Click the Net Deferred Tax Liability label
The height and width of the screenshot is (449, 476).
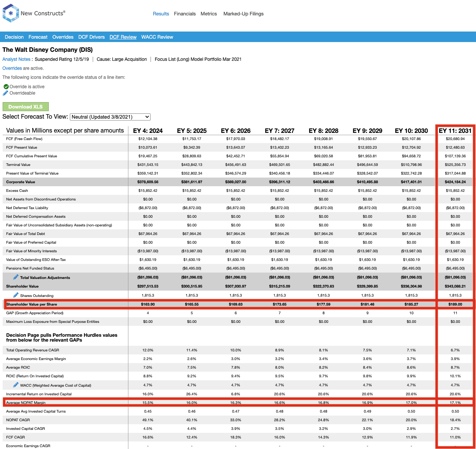tap(27, 208)
